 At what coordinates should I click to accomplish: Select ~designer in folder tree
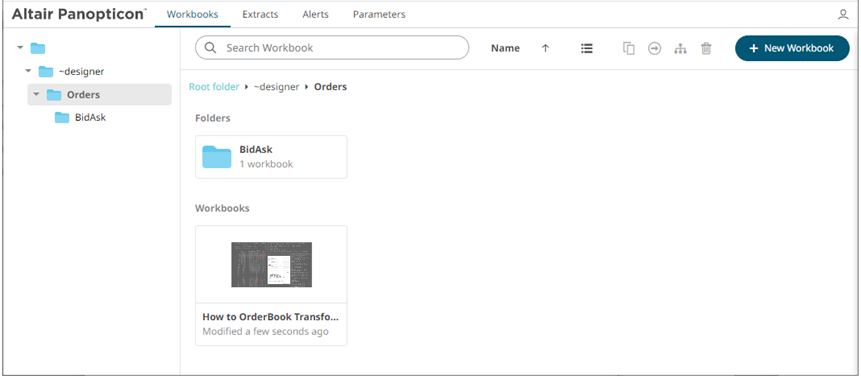[x=81, y=71]
